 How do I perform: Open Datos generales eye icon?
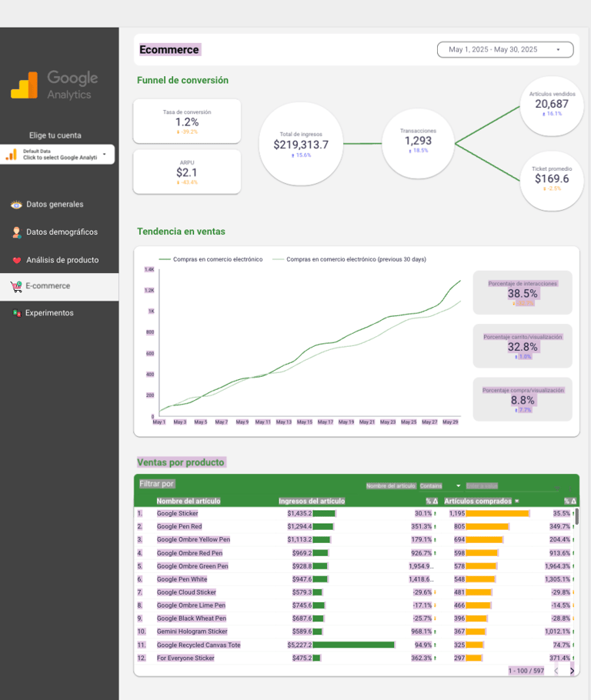click(x=16, y=205)
